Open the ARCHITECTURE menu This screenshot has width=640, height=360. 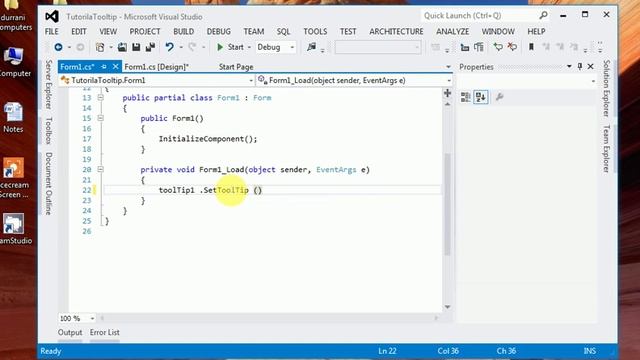396,31
